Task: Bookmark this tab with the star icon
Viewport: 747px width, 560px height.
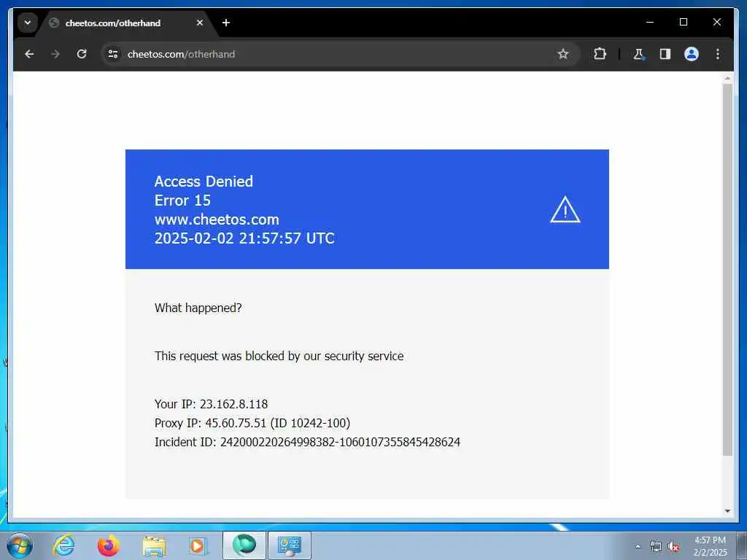Action: 563,54
